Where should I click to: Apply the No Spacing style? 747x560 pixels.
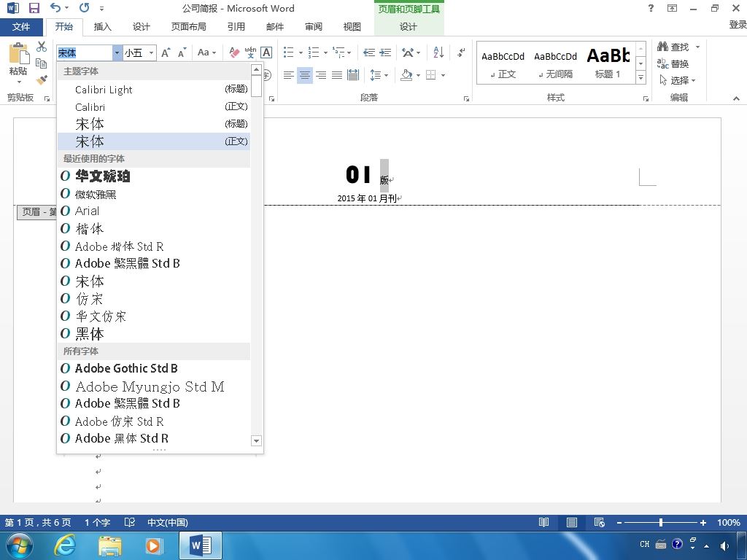[555, 64]
